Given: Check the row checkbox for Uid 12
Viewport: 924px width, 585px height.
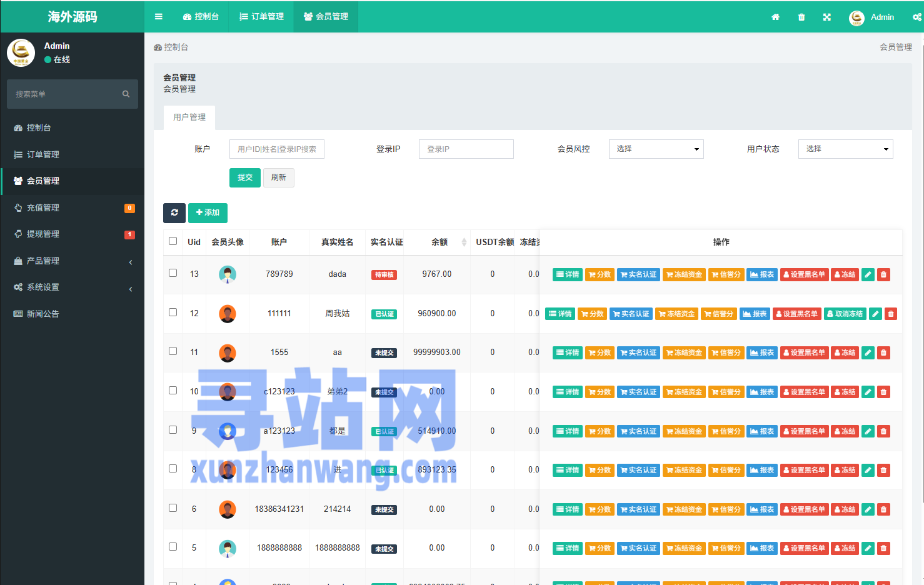Looking at the screenshot, I should (173, 312).
